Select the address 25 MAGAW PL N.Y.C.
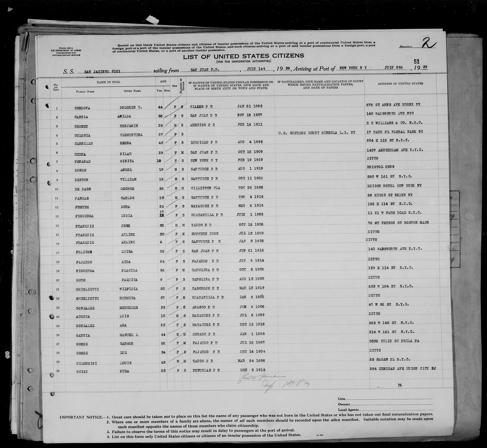Viewport: 487px width, 448px height. coord(390,359)
